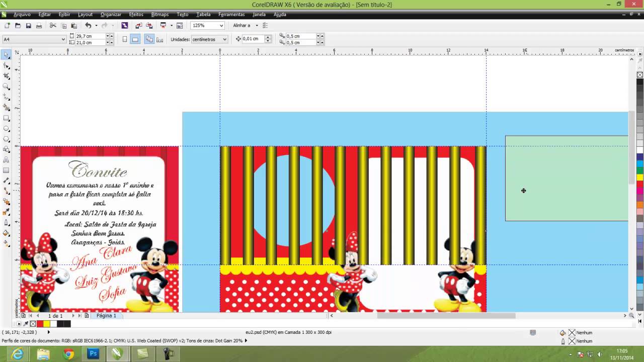
Task: Go to the previous page arrow
Action: [38, 316]
